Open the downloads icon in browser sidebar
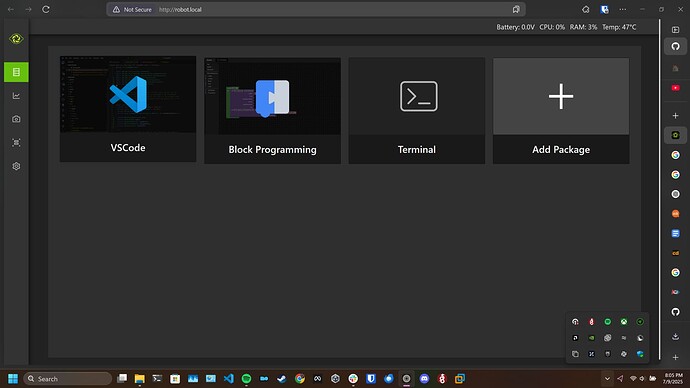690x388 pixels. point(675,337)
